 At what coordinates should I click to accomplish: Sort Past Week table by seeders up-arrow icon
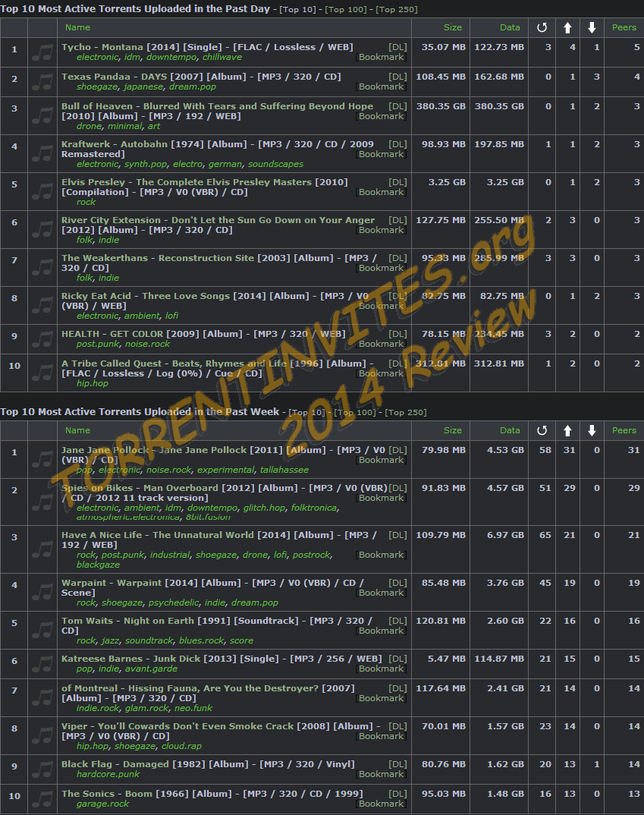(567, 430)
